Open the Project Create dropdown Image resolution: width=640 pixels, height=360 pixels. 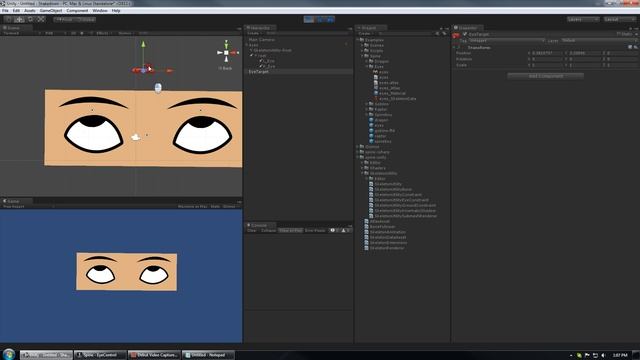coord(365,33)
